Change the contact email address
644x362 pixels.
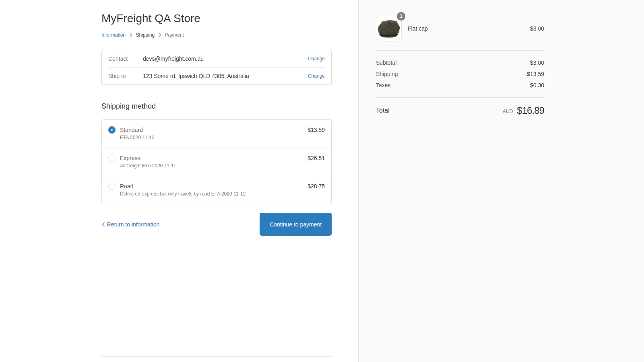316,59
